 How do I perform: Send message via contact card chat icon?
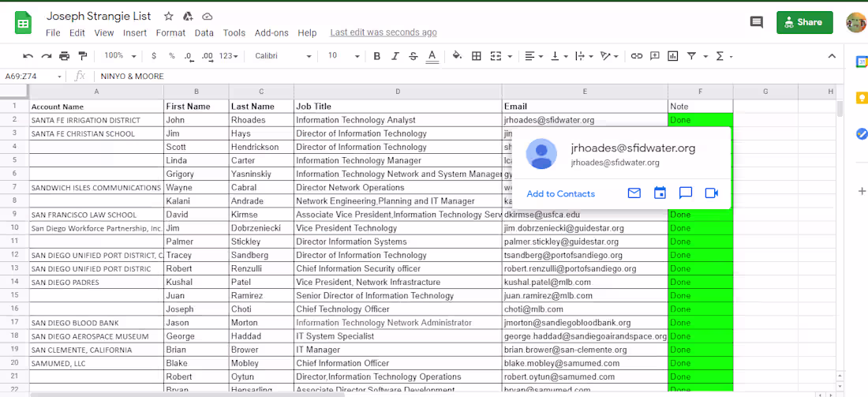click(685, 193)
